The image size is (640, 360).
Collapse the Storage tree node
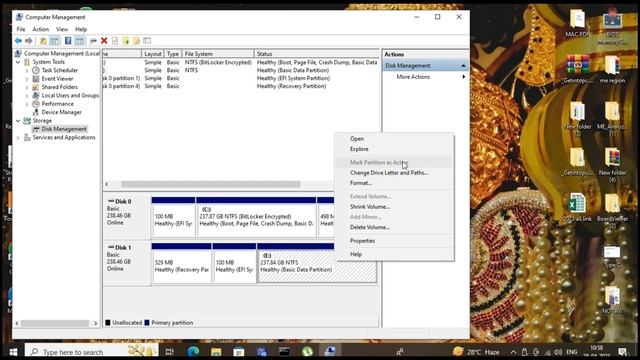[18, 121]
